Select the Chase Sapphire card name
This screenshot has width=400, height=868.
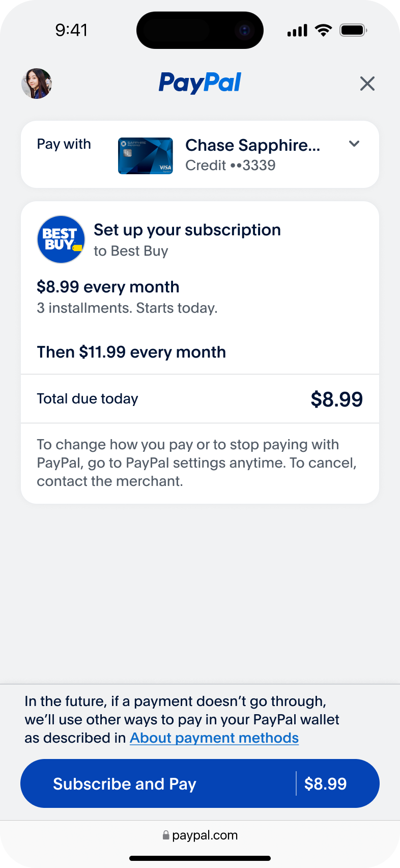[252, 146]
